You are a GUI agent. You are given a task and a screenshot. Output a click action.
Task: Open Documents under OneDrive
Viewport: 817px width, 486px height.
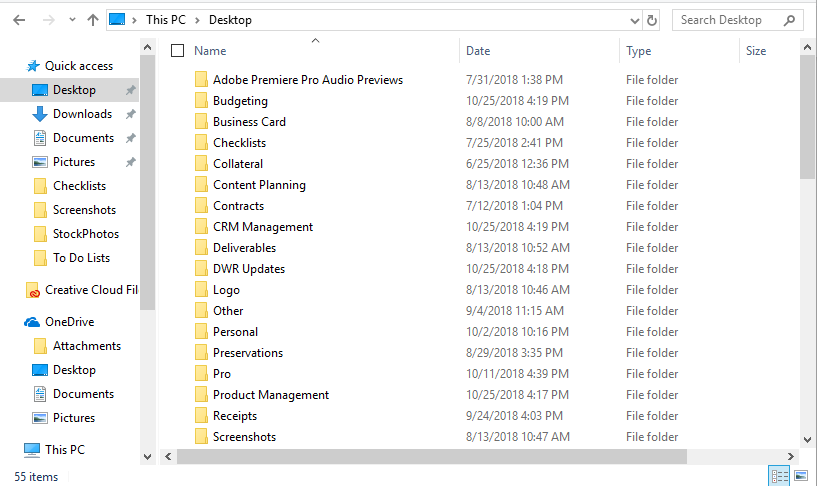click(83, 393)
